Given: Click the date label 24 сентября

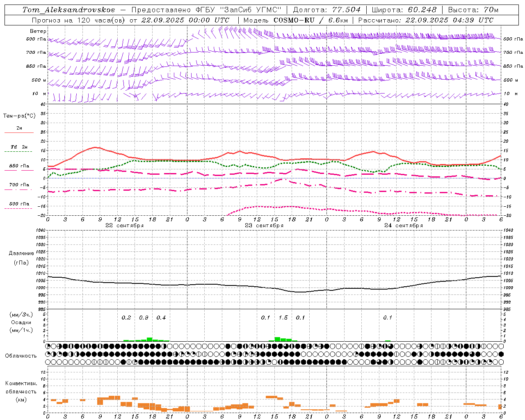Looking at the screenshot, I should 404,226.
